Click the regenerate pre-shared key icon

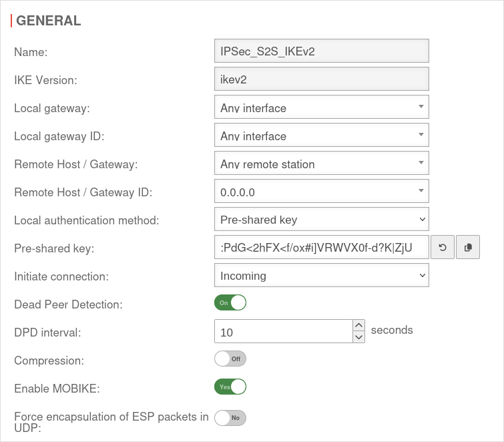pyautogui.click(x=442, y=248)
